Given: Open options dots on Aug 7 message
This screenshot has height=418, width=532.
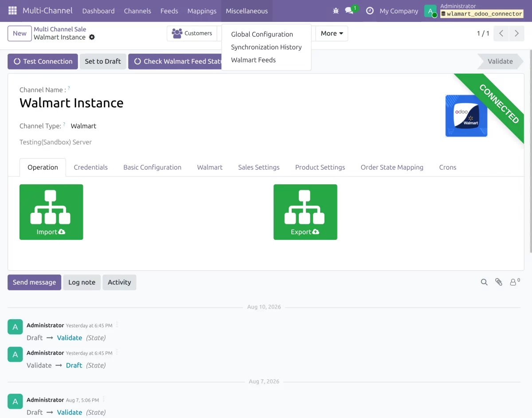Looking at the screenshot, I should click(104, 399).
